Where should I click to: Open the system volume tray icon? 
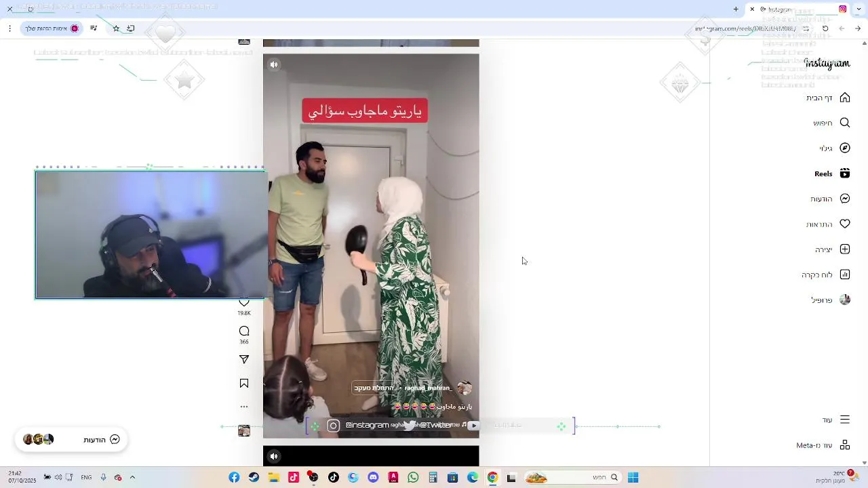point(58,477)
